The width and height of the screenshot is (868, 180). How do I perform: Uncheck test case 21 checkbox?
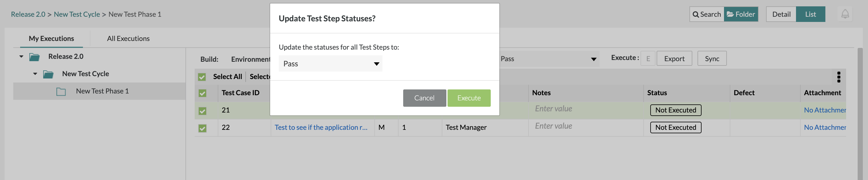(x=202, y=111)
